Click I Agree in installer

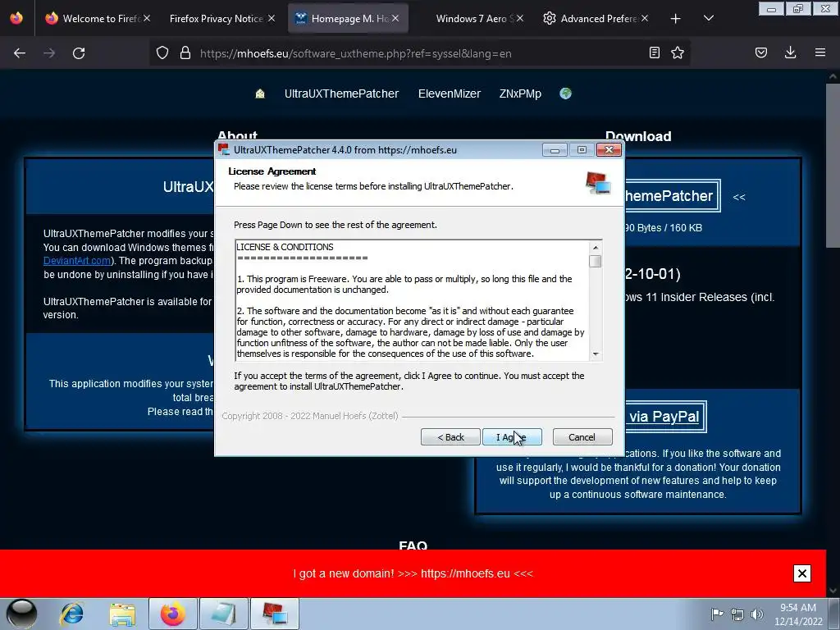pos(512,437)
